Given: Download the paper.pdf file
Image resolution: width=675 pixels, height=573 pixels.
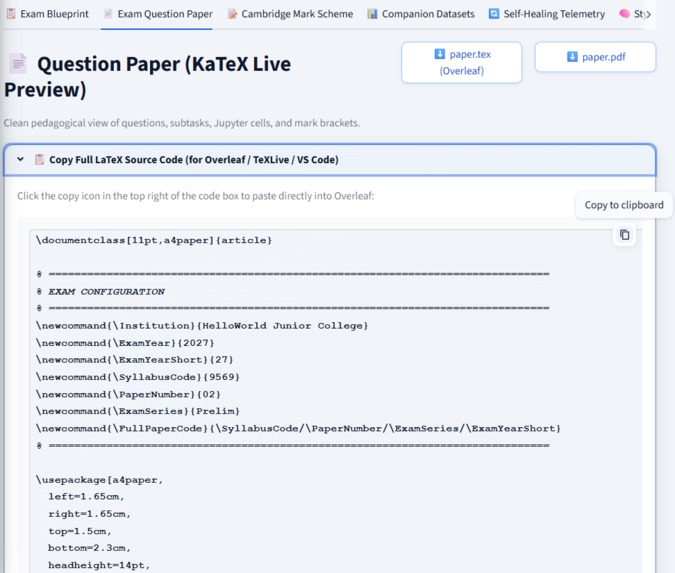Looking at the screenshot, I should coord(595,57).
